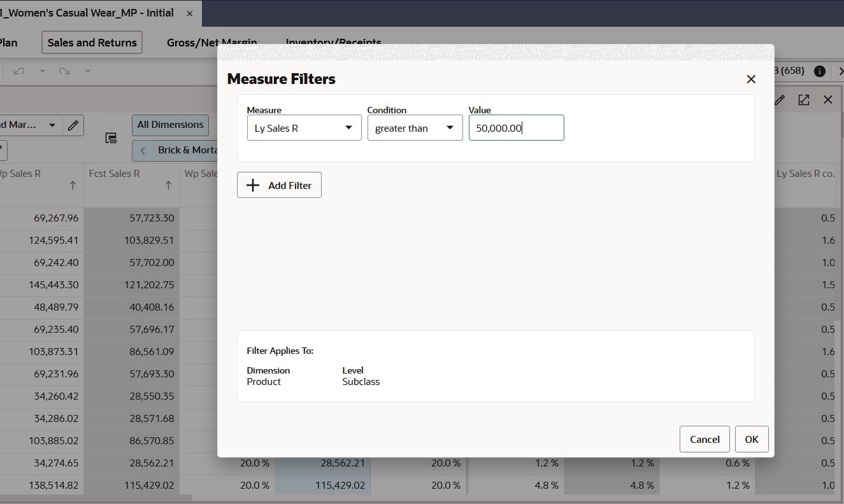Cancel the Measure Filters dialog
The height and width of the screenshot is (504, 844).
point(705,439)
